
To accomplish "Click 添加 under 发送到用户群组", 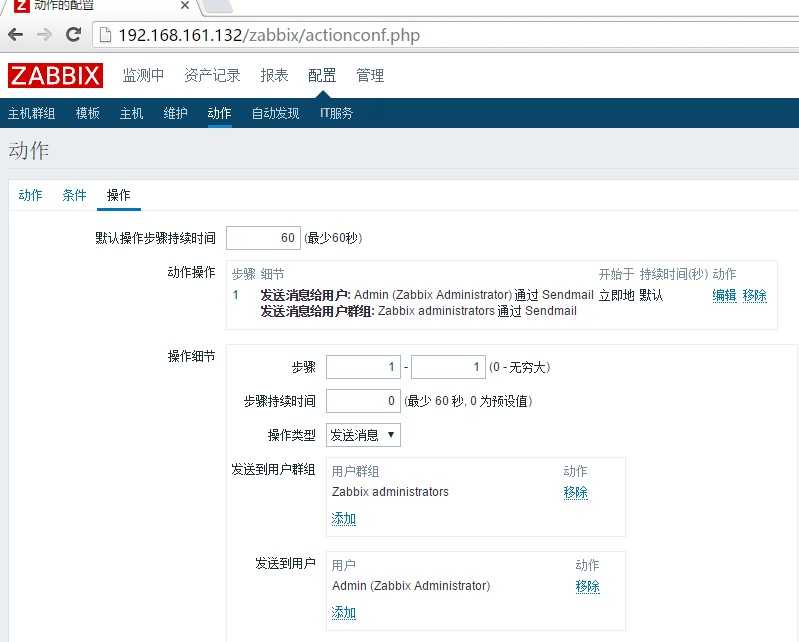I will pos(343,519).
